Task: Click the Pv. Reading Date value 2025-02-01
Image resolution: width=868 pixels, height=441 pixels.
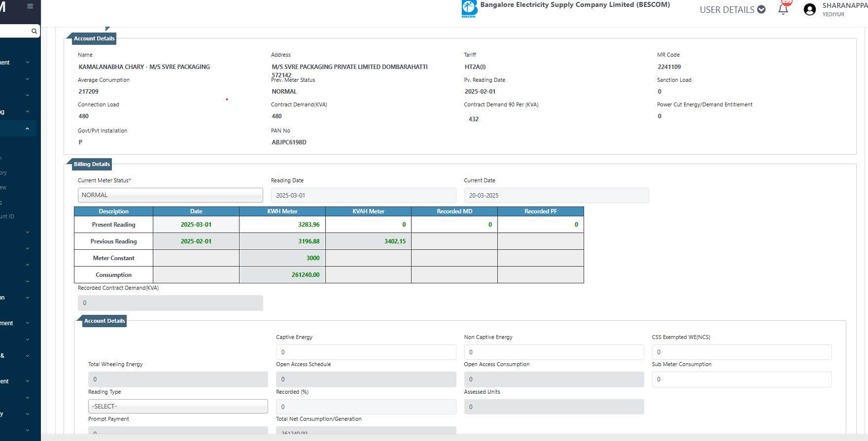Action: pos(480,92)
